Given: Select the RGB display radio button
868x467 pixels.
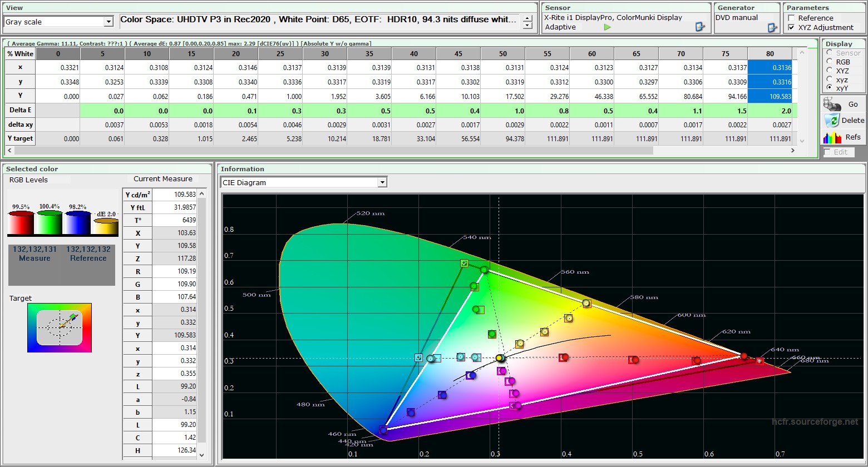Looking at the screenshot, I should pos(830,62).
